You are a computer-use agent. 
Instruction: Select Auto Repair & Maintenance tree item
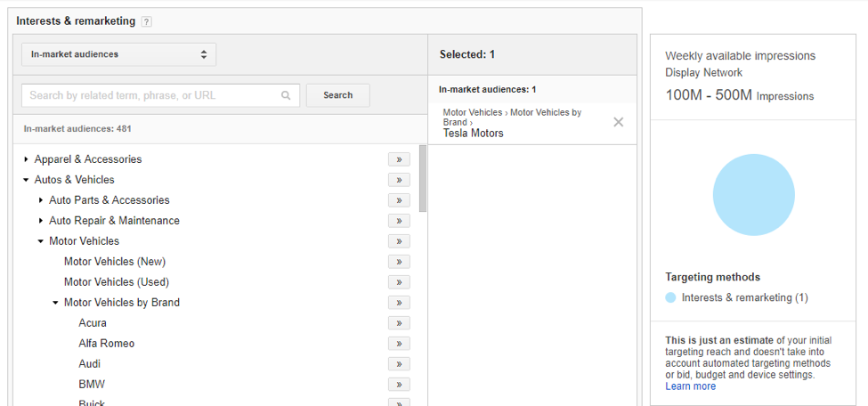click(114, 221)
